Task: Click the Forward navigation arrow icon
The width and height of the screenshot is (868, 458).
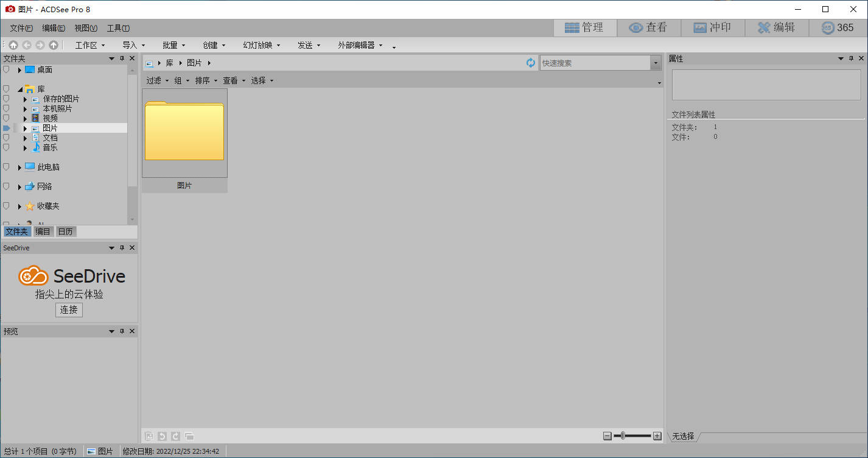Action: coord(40,45)
